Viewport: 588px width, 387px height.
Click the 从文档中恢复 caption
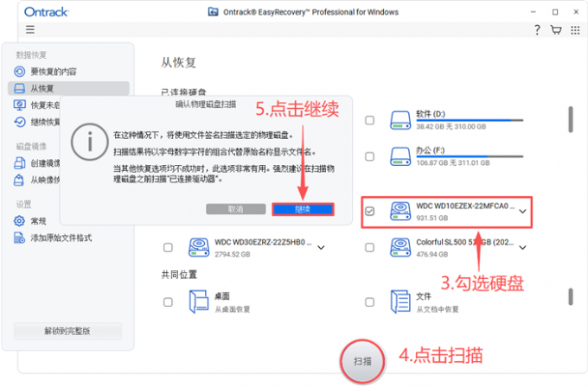tap(438, 309)
